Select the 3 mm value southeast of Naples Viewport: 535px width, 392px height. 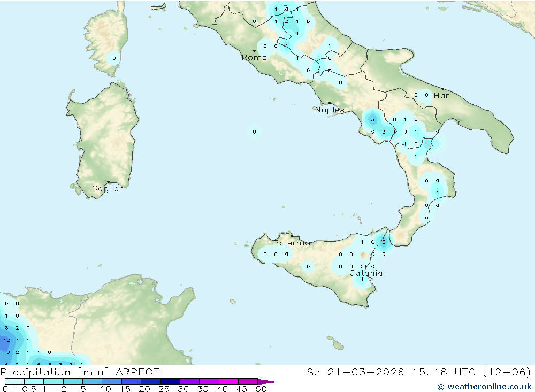(373, 119)
